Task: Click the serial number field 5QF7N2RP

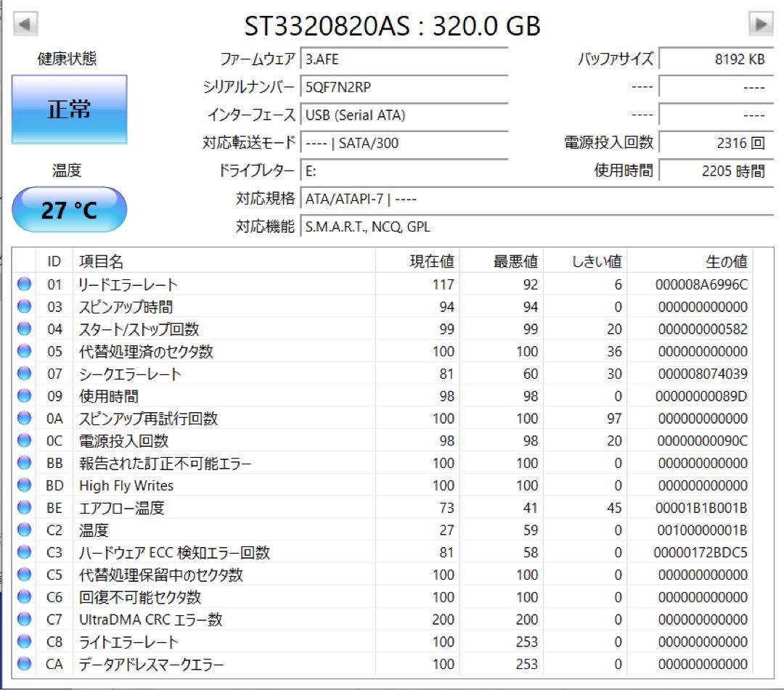Action: 404,88
